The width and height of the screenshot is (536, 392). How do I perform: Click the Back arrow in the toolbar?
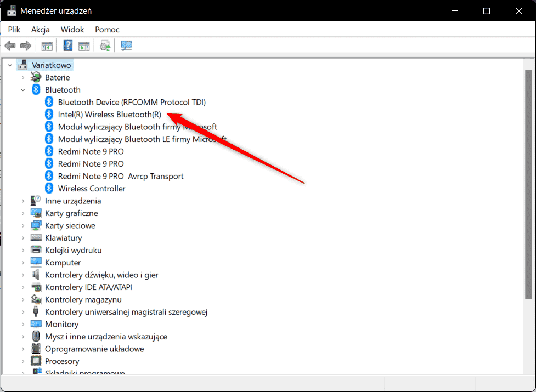pyautogui.click(x=10, y=46)
